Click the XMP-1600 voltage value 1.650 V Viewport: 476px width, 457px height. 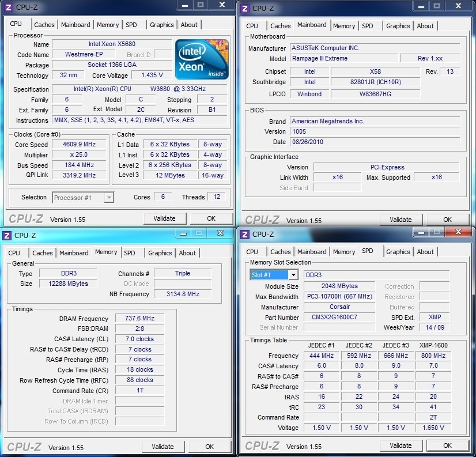coord(433,428)
